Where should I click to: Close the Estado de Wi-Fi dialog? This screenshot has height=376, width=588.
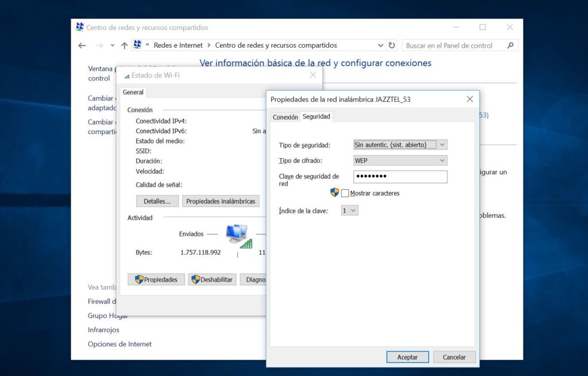coord(313,75)
